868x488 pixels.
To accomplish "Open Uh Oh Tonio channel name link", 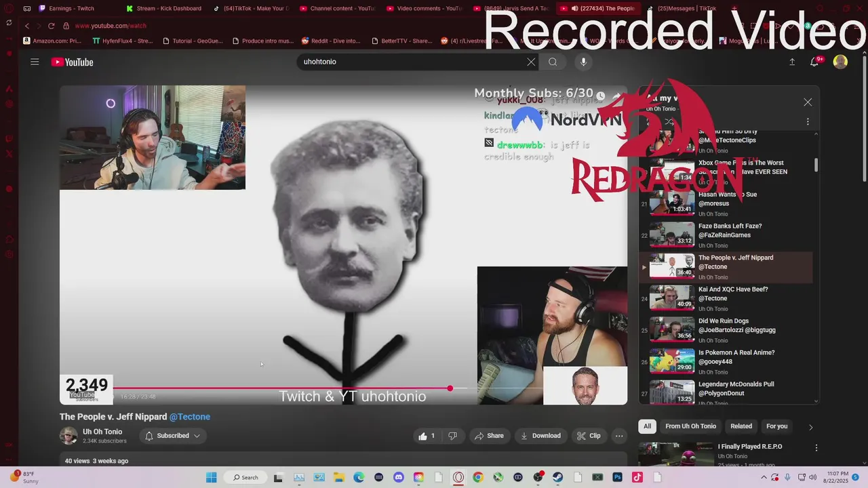I will click(x=102, y=432).
